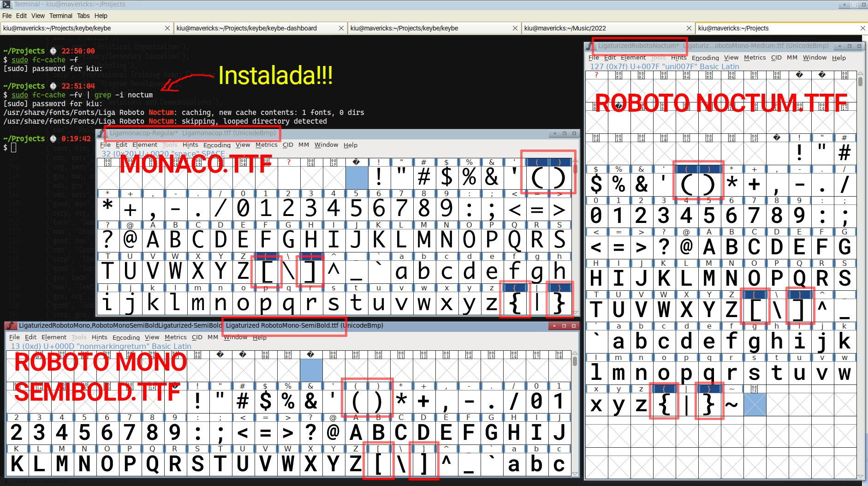Select the '@' glyph in RobotoMono-SemiBold window

pos(333,432)
